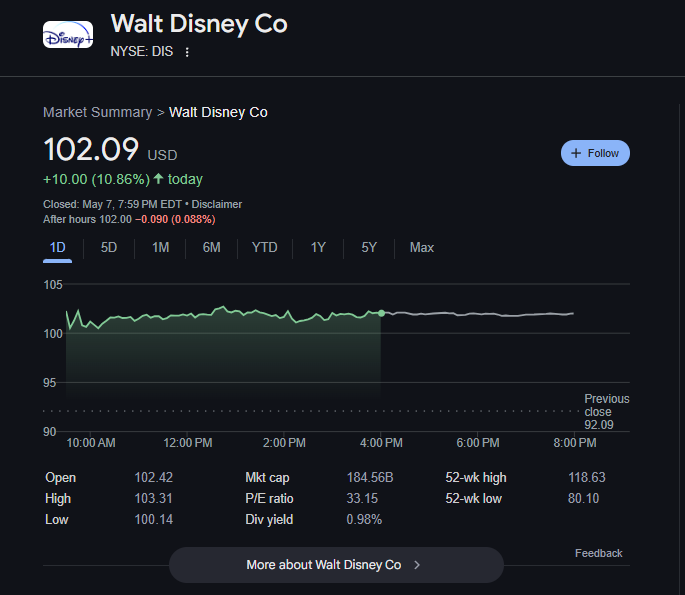Click the Disney+ logo thumbnail
Image resolution: width=685 pixels, height=595 pixels.
68,35
